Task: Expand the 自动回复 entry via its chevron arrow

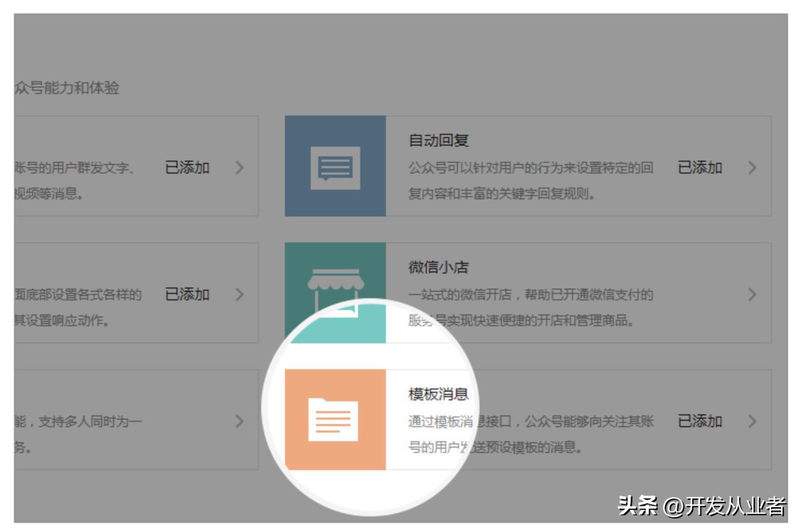Action: pyautogui.click(x=753, y=167)
